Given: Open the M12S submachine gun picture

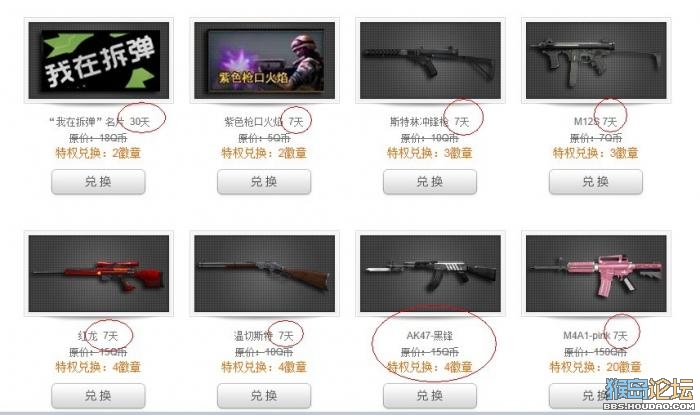Looking at the screenshot, I should point(596,60).
